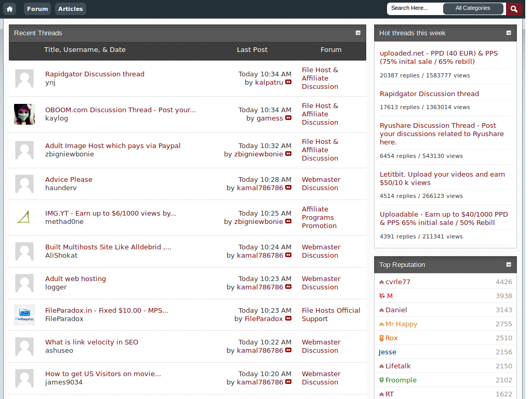
Task: Open Ryushare Discussion Thread hot thread
Action: pyautogui.click(x=442, y=134)
